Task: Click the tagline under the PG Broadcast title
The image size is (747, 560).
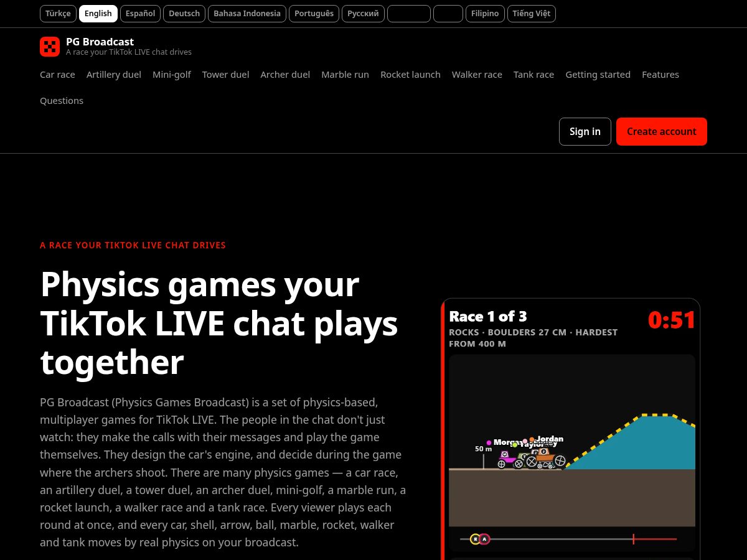Action: point(129,52)
